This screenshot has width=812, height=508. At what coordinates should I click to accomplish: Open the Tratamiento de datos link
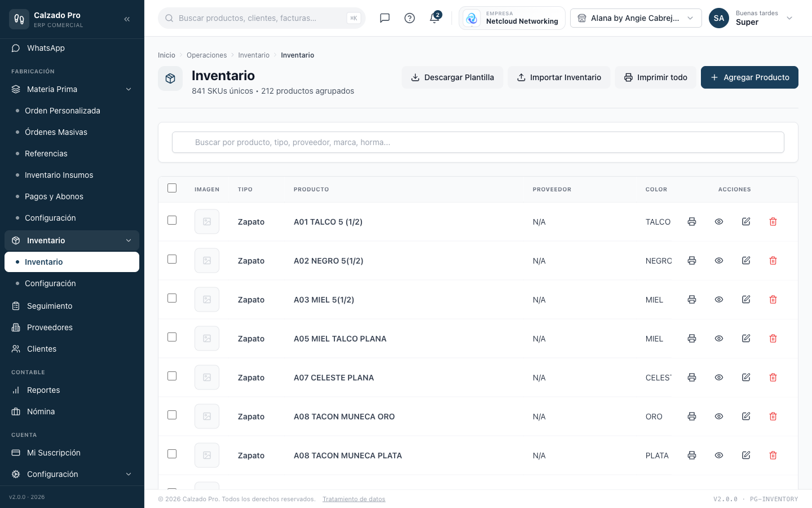coord(354,499)
